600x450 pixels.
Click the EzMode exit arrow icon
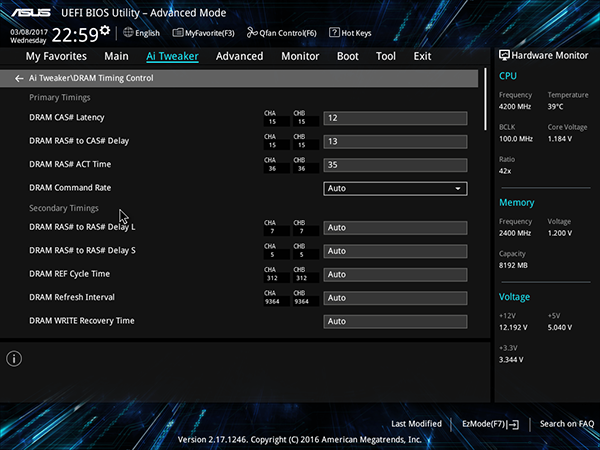pyautogui.click(x=515, y=424)
